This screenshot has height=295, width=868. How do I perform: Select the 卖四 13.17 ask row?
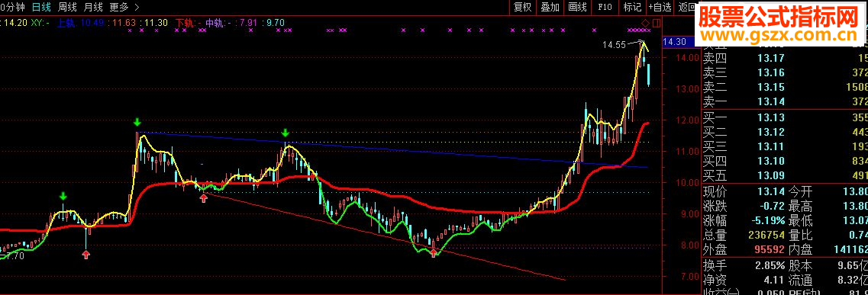pyautogui.click(x=785, y=57)
